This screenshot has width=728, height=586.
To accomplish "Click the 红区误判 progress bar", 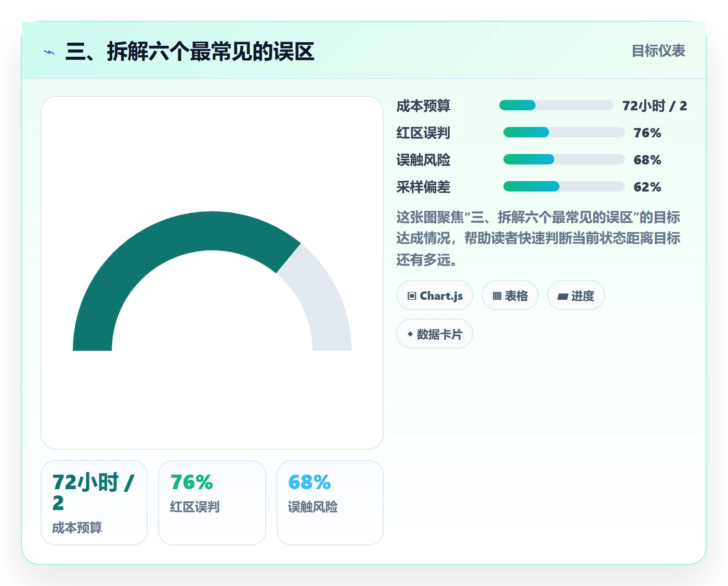I will [564, 132].
